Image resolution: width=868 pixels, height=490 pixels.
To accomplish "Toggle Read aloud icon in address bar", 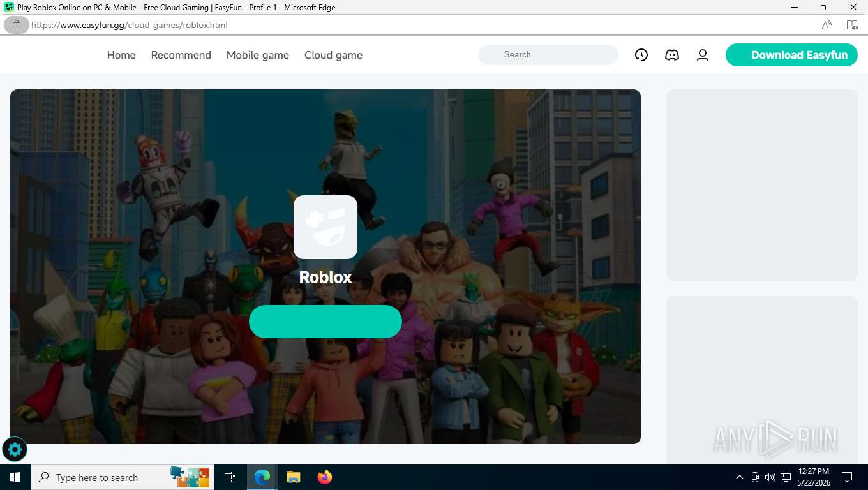I will 827,25.
